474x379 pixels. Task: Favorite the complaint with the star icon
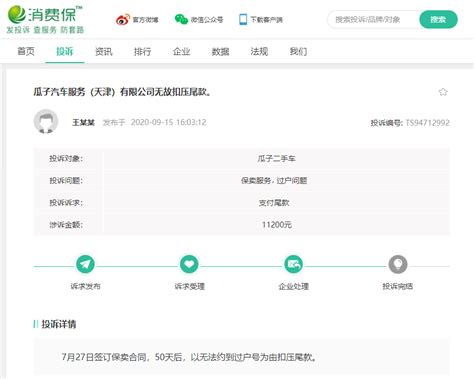point(443,92)
